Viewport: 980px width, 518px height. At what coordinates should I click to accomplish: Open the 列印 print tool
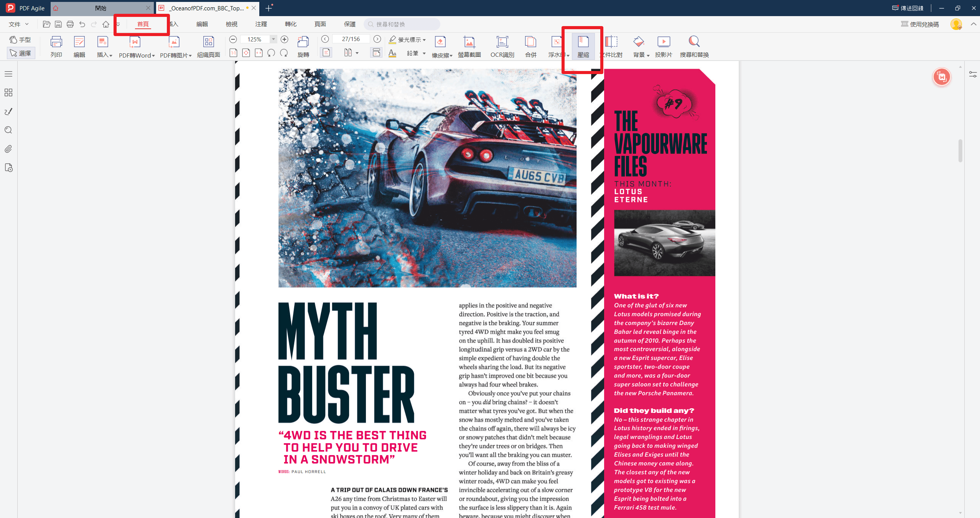point(56,46)
